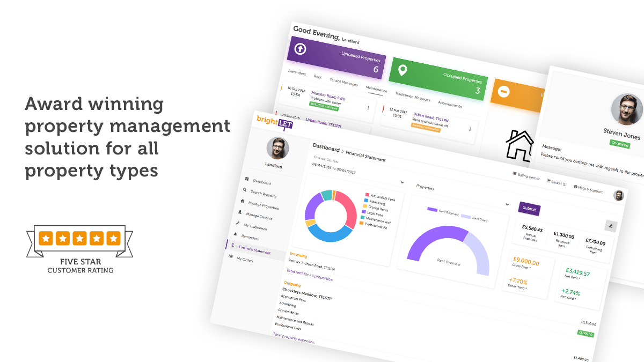Switch to the Maintenance tab

click(x=376, y=88)
